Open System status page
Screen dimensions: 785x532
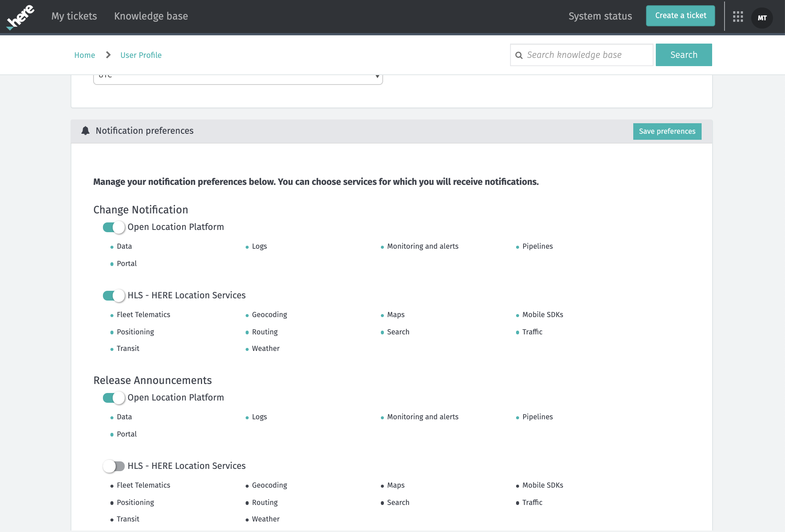point(600,16)
